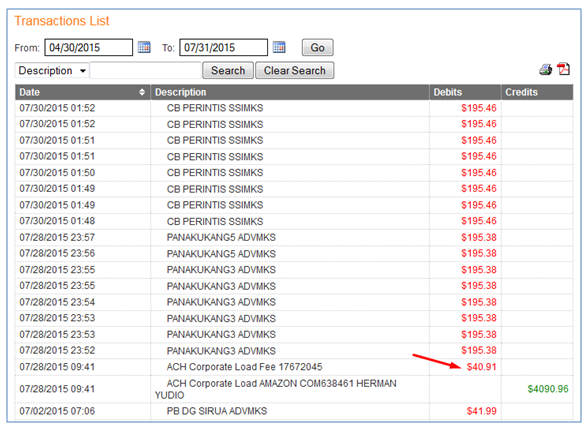587x429 pixels.
Task: Open the Description search filter dropdown
Action: click(x=52, y=70)
